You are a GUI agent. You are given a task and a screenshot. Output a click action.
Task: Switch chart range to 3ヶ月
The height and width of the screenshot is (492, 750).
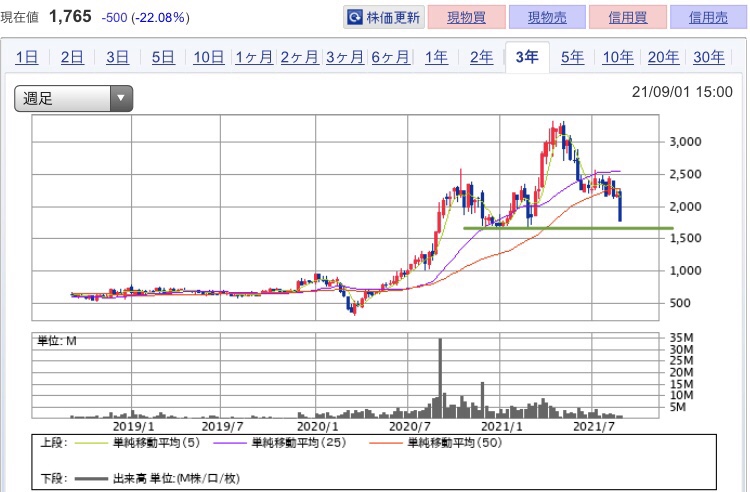345,57
